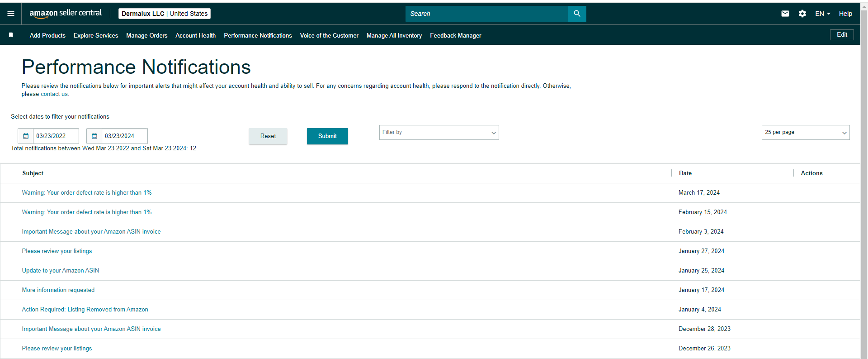Screen dimensions: 868x359
Task: Open More information requested notification
Action: click(58, 290)
